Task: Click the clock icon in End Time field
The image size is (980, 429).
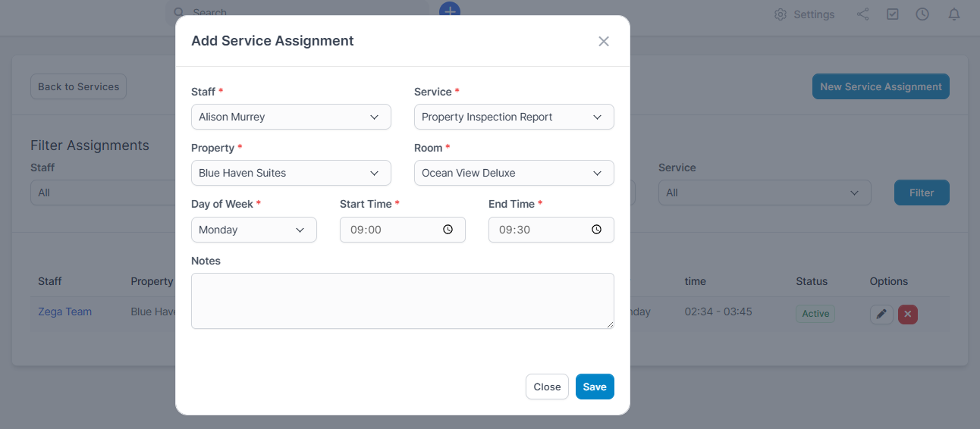Action: [596, 230]
